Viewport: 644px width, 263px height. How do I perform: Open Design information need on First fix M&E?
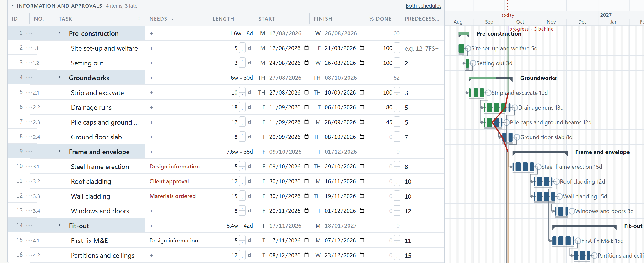point(173,240)
